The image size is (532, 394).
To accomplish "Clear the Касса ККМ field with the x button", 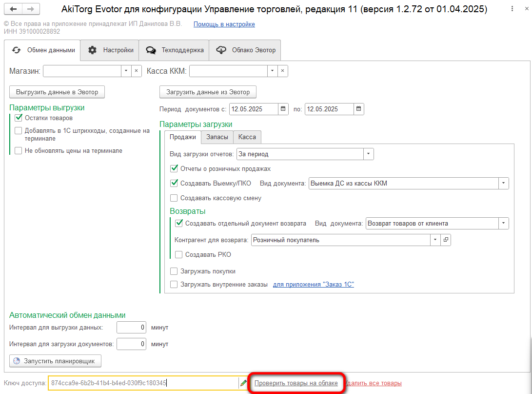I will click(x=282, y=71).
